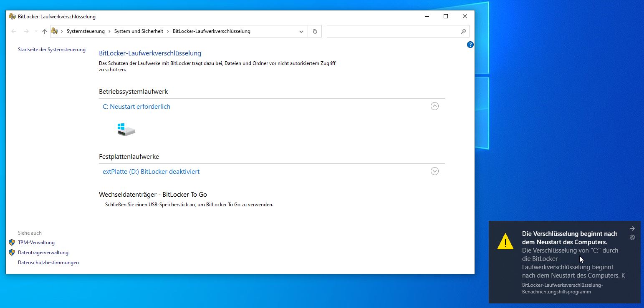The image size is (644, 308).
Task: Open help via blue question mark
Action: click(470, 45)
